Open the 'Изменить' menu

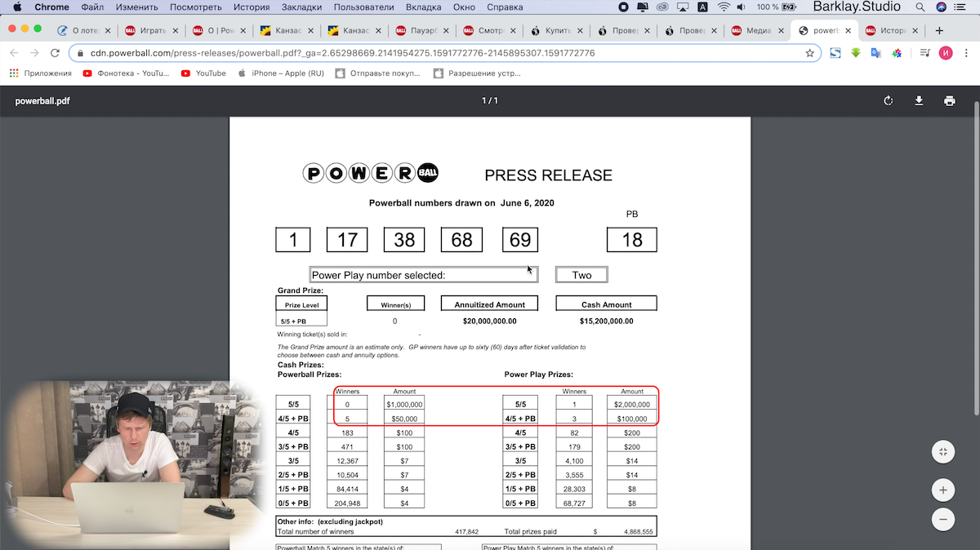[136, 7]
